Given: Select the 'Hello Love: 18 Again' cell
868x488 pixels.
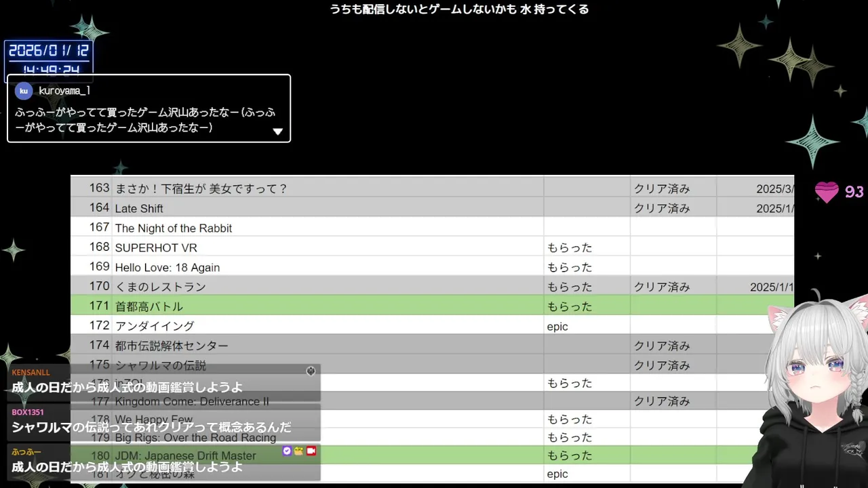Looking at the screenshot, I should click(x=328, y=267).
